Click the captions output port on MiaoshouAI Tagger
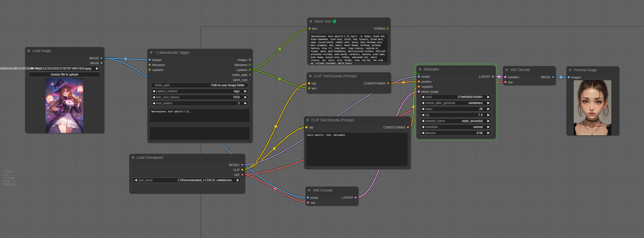This screenshot has height=238, width=644. click(250, 70)
